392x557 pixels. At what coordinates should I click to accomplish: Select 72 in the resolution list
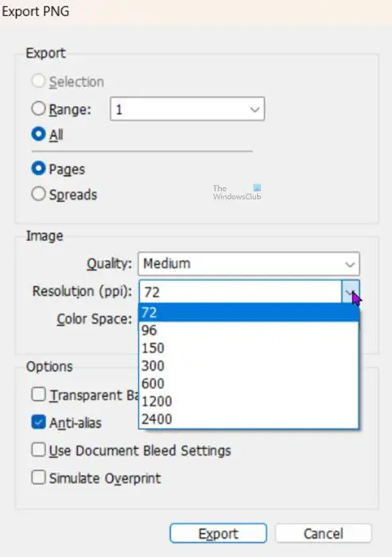pyautogui.click(x=249, y=313)
